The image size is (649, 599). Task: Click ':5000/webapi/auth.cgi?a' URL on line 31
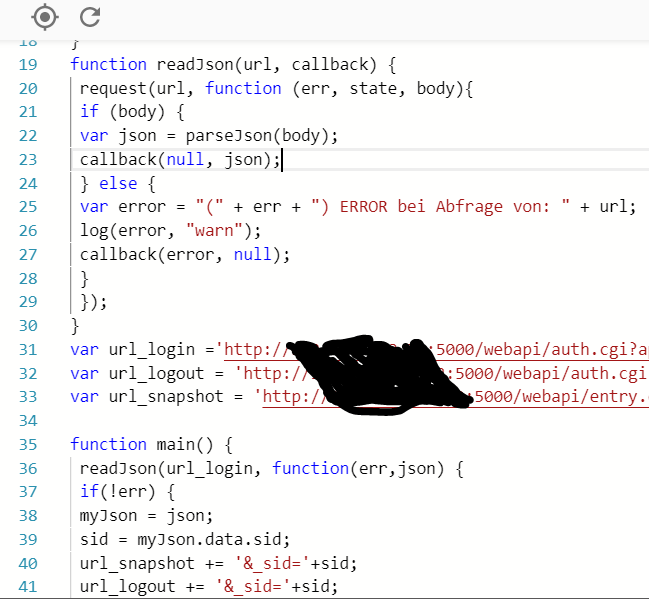tap(540, 350)
